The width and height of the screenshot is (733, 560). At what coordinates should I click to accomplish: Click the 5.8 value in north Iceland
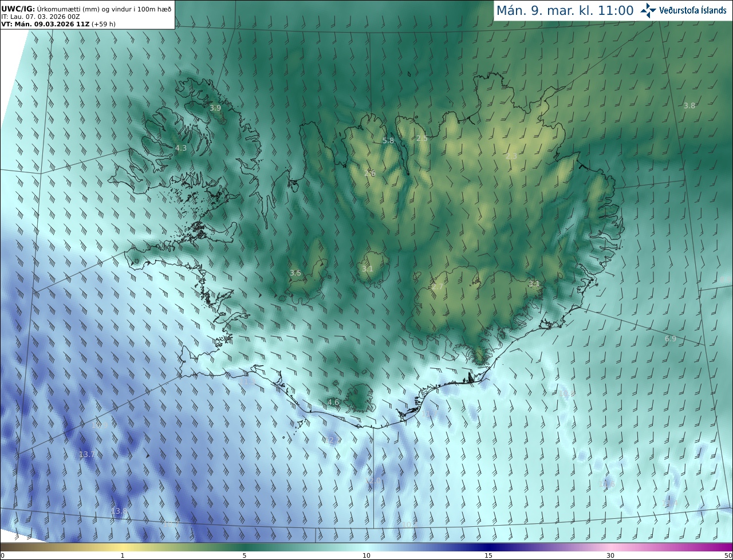point(388,140)
